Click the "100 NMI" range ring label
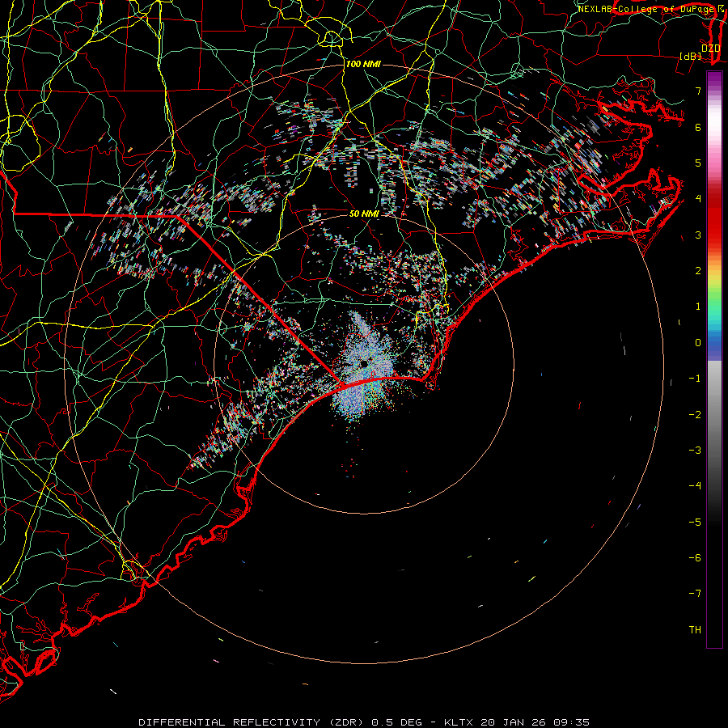 coord(363,64)
